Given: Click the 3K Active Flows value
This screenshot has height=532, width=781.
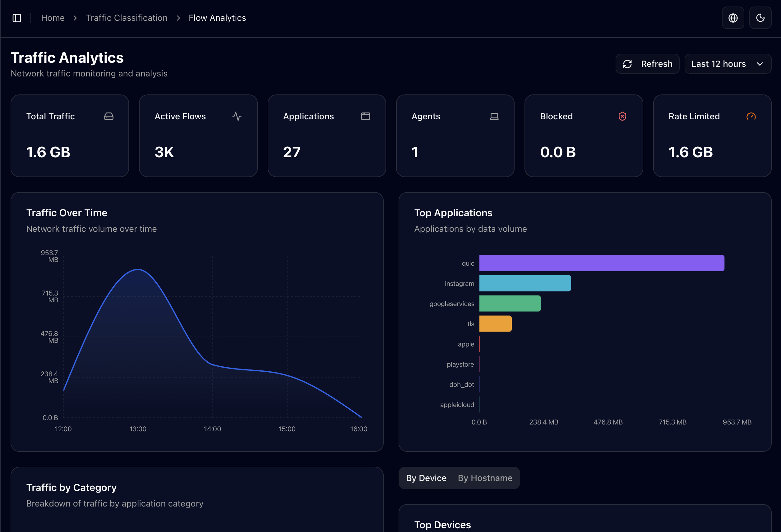Looking at the screenshot, I should [x=164, y=152].
